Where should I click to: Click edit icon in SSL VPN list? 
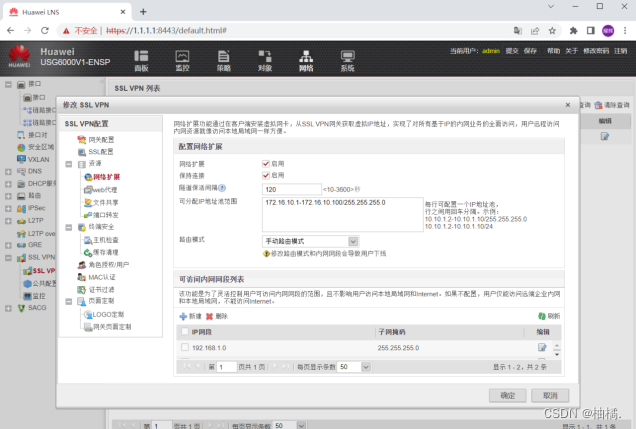click(x=605, y=136)
